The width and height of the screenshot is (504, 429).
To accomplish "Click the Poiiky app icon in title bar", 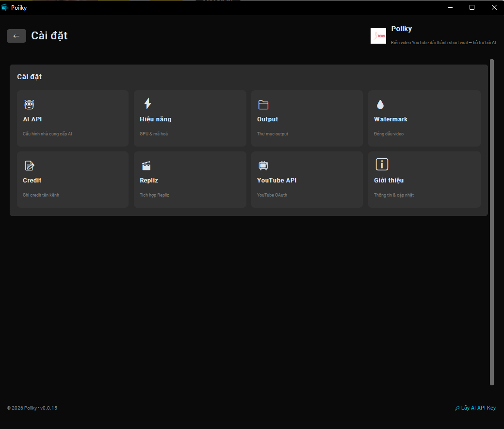I will tap(5, 7).
